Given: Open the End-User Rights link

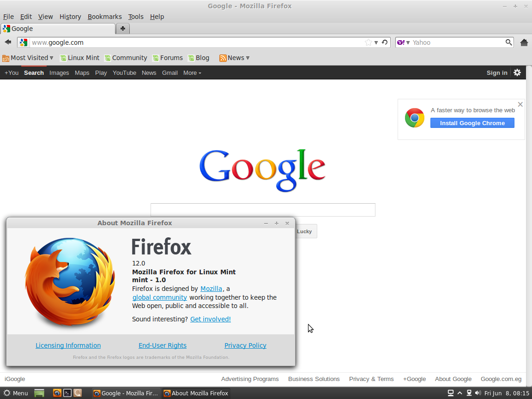Looking at the screenshot, I should coord(163,345).
